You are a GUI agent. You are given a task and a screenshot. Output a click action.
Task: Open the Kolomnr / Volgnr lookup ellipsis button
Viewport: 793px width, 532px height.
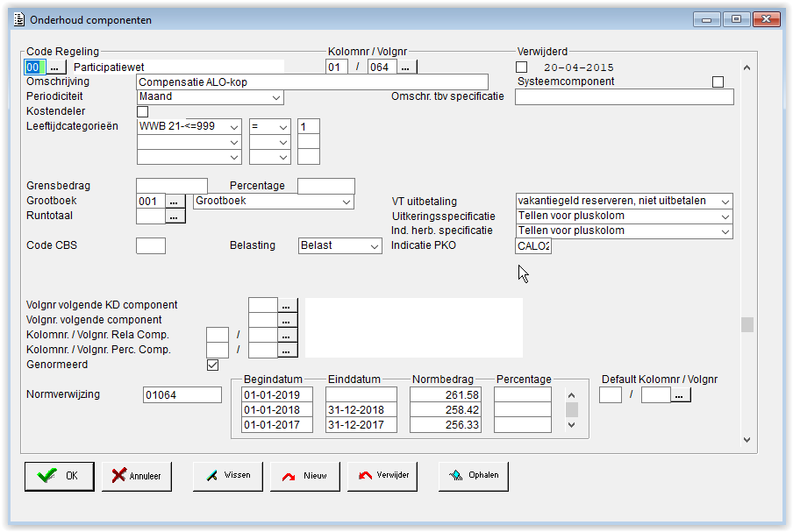(x=405, y=67)
